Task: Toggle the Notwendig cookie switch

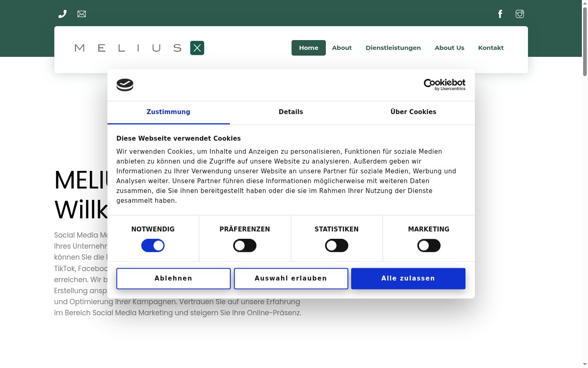Action: [x=153, y=246]
